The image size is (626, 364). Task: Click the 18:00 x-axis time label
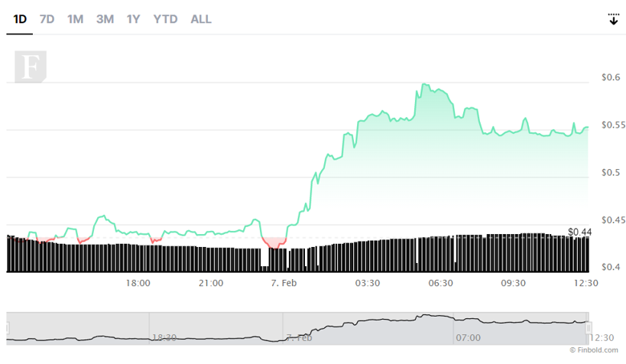point(138,283)
